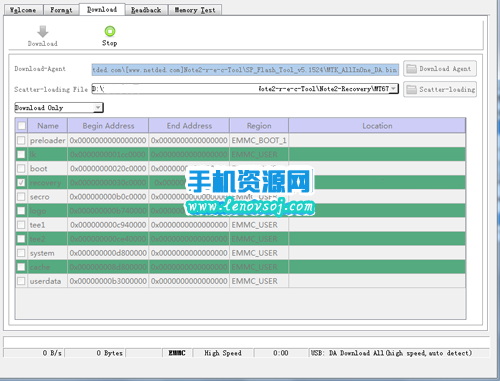Click the Region column header

click(x=259, y=126)
